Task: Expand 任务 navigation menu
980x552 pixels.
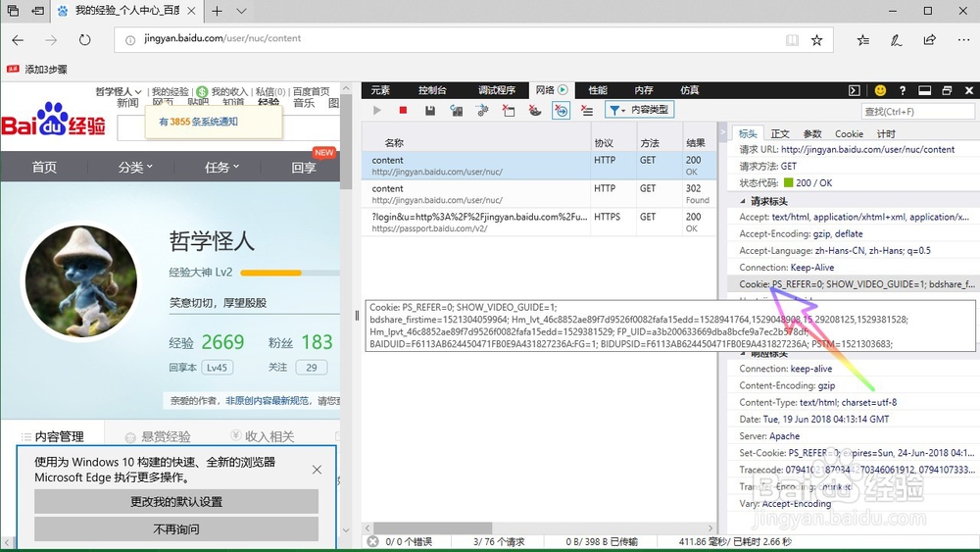Action: (221, 168)
